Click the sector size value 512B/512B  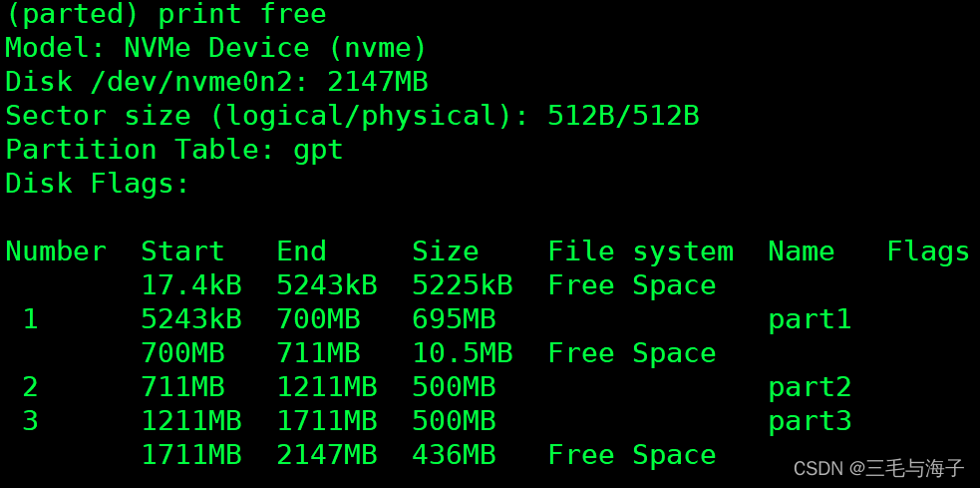[623, 117]
